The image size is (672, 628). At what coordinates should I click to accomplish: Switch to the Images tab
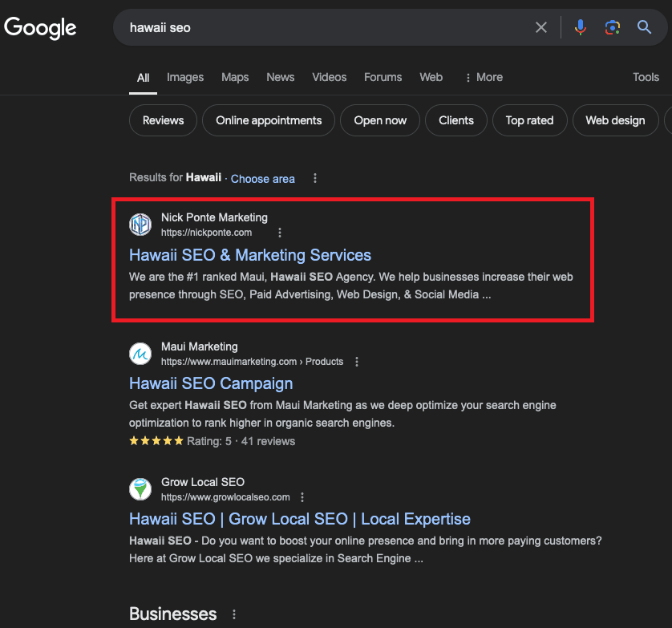point(185,77)
